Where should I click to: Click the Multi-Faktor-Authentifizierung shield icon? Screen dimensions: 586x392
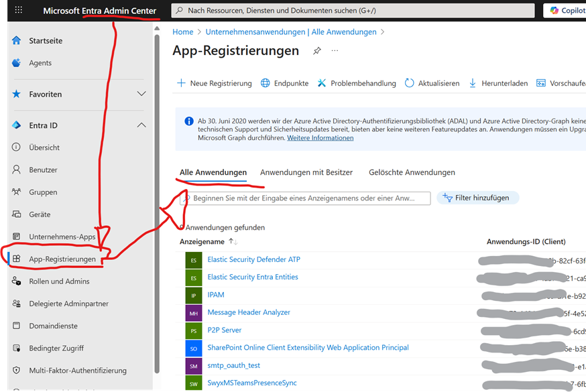(x=17, y=370)
